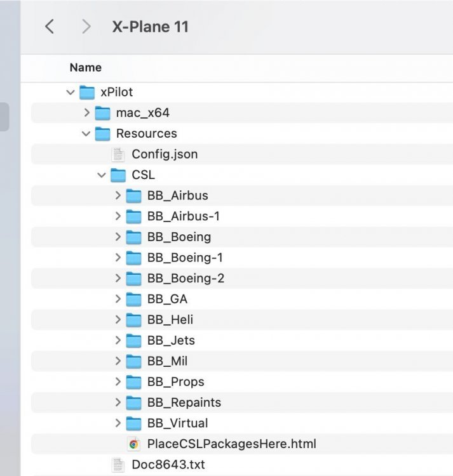The width and height of the screenshot is (453, 476).
Task: Select the Resources folder name
Action: (x=146, y=133)
